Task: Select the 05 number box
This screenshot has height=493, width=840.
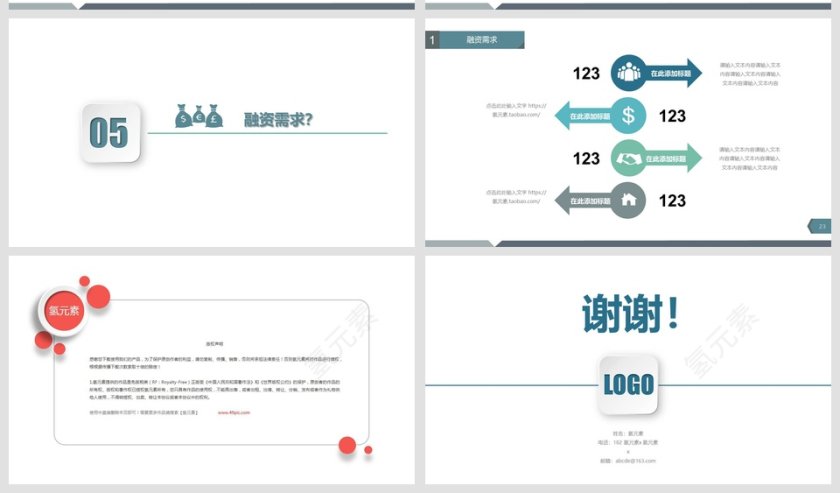Action: coord(110,132)
